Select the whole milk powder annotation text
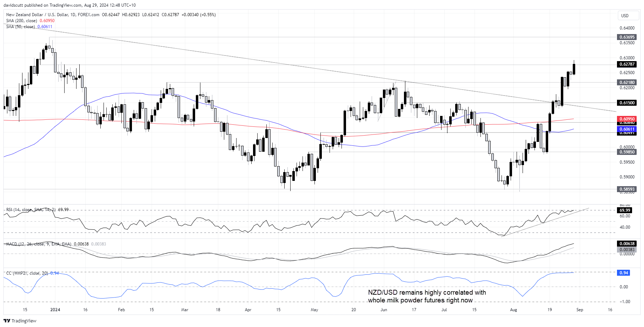Image resolution: width=644 pixels, height=327 pixels. 427,296
